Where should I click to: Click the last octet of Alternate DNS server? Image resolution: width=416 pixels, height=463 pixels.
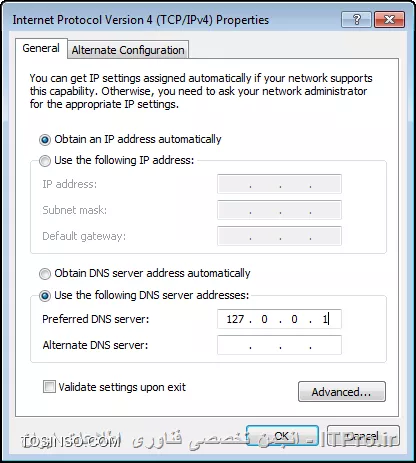pyautogui.click(x=325, y=345)
